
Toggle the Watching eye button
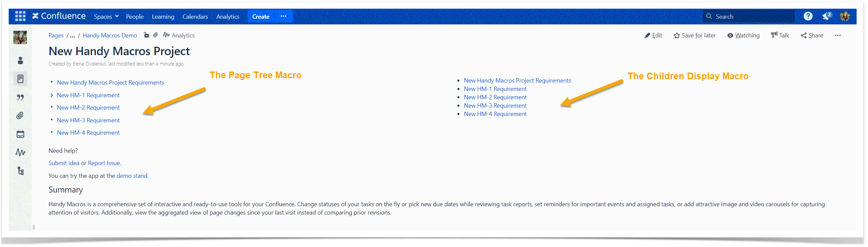tap(743, 35)
